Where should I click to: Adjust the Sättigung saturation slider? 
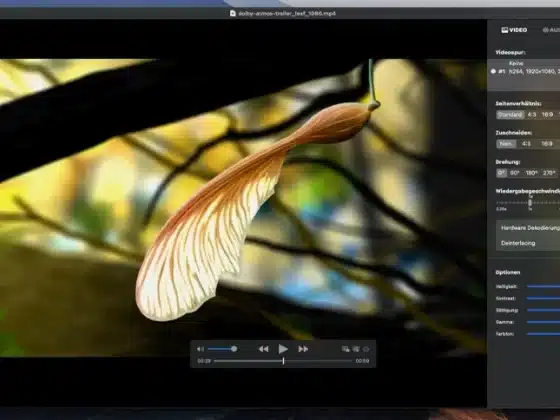544,310
